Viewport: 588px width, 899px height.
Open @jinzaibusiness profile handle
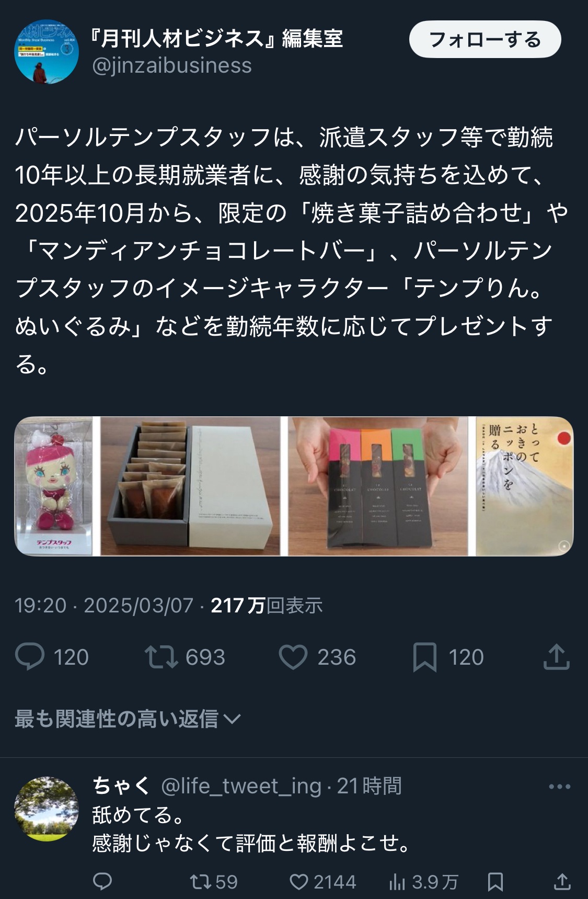[172, 65]
